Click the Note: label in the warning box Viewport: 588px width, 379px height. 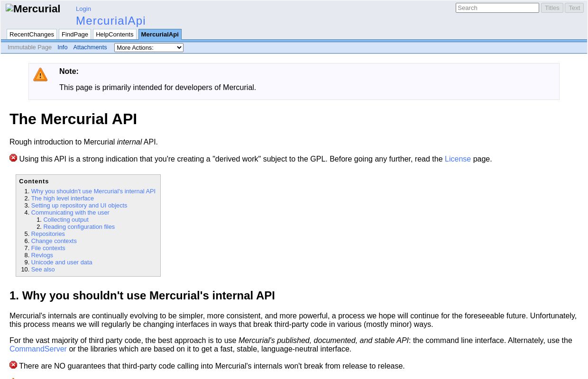tap(69, 72)
